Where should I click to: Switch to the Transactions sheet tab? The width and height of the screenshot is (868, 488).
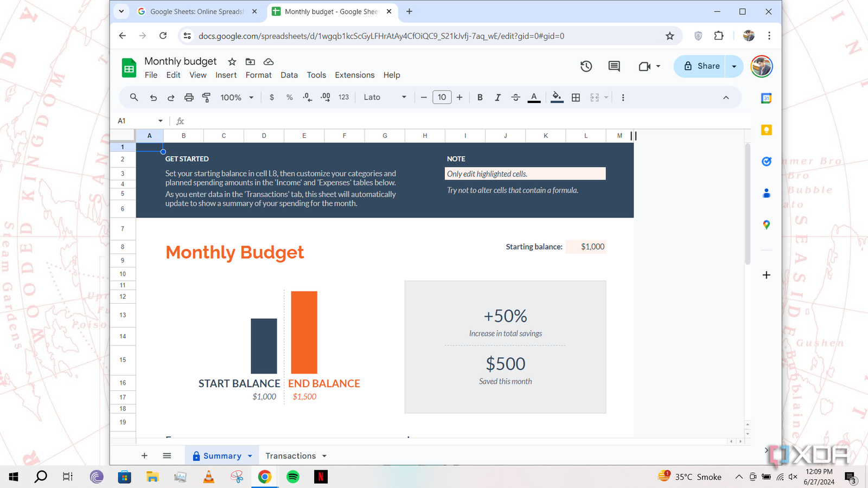pyautogui.click(x=291, y=456)
